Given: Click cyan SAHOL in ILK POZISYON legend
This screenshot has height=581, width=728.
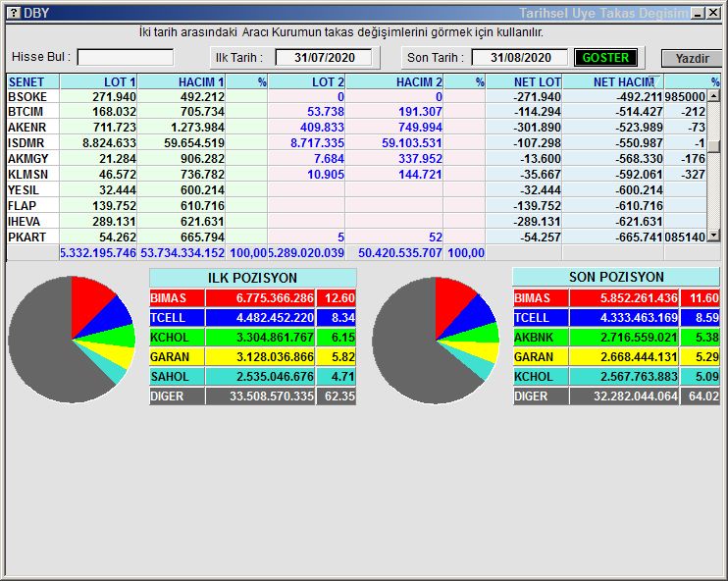Looking at the screenshot, I should (x=177, y=376).
